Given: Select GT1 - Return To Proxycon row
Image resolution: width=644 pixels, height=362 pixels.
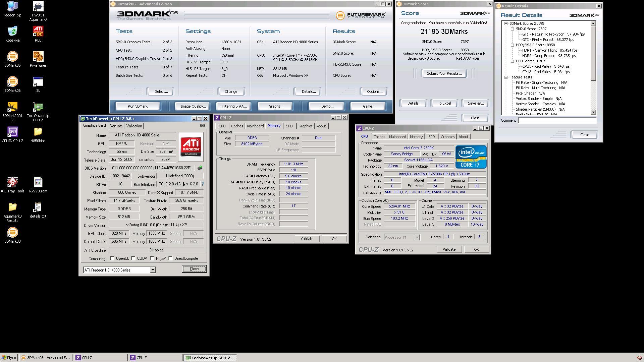Looking at the screenshot, I should click(x=553, y=34).
